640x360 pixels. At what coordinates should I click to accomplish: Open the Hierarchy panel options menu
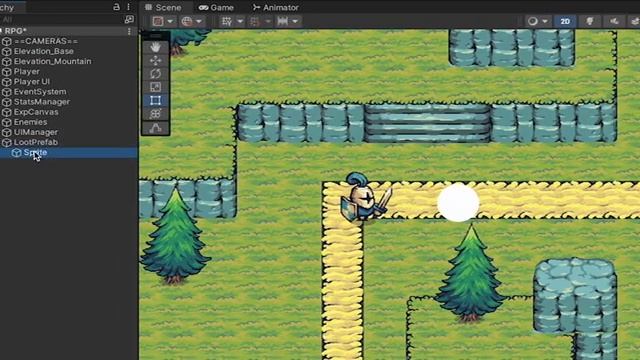[x=129, y=7]
